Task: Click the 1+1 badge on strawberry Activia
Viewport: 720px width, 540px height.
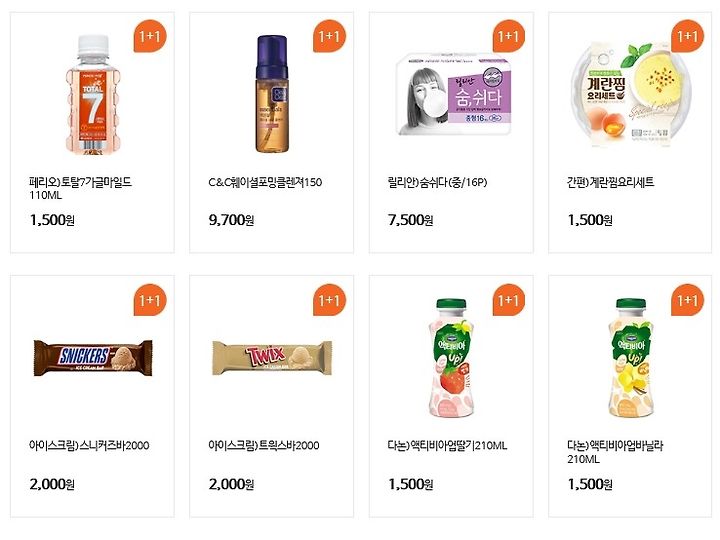Action: [508, 300]
